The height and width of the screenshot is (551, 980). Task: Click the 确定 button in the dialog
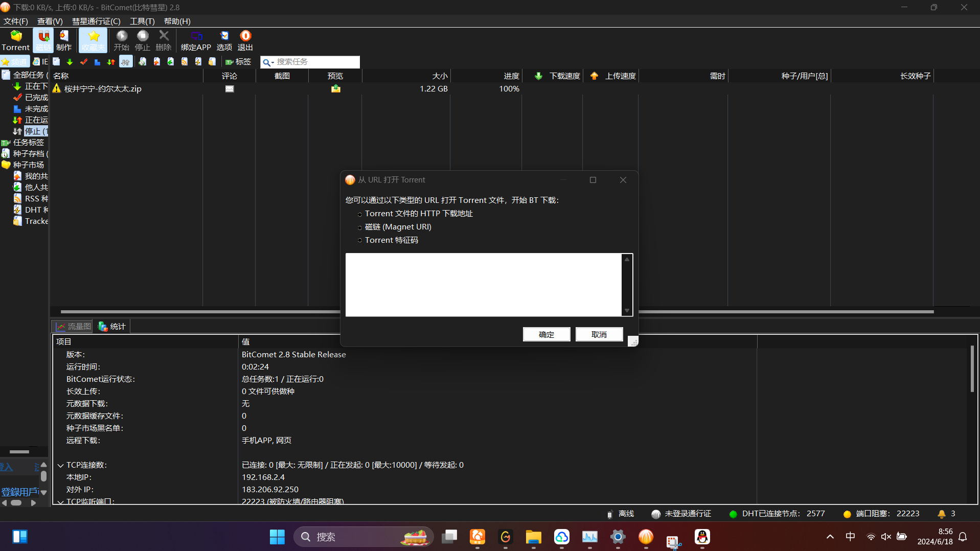point(546,334)
